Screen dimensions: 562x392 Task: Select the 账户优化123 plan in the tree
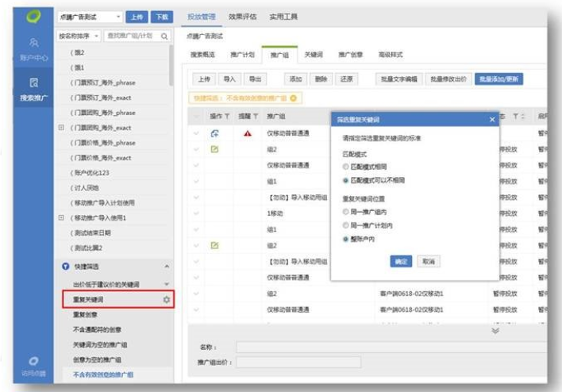pyautogui.click(x=90, y=173)
